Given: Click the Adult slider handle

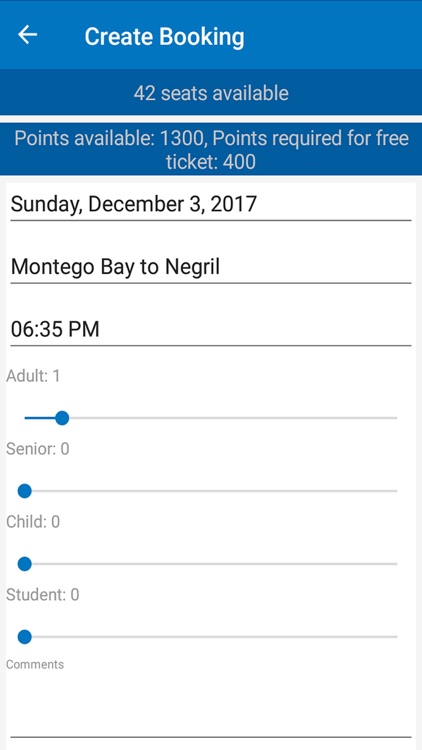Looking at the screenshot, I should [x=62, y=419].
